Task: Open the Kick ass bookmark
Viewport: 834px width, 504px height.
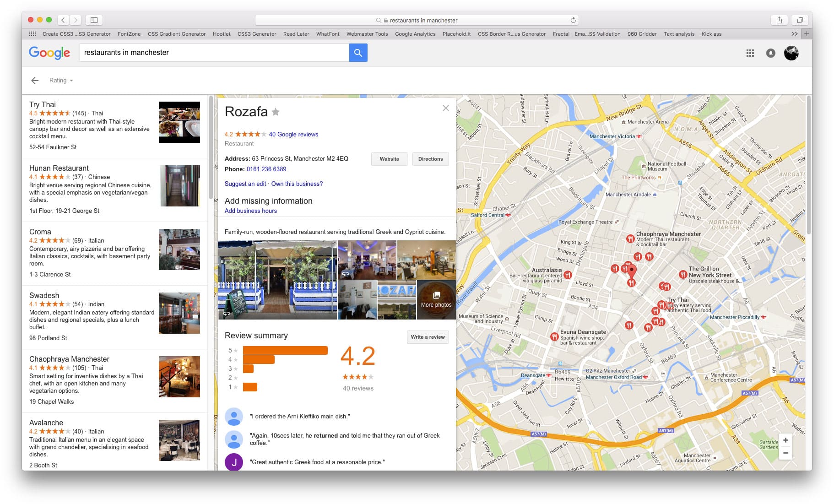Action: point(711,34)
